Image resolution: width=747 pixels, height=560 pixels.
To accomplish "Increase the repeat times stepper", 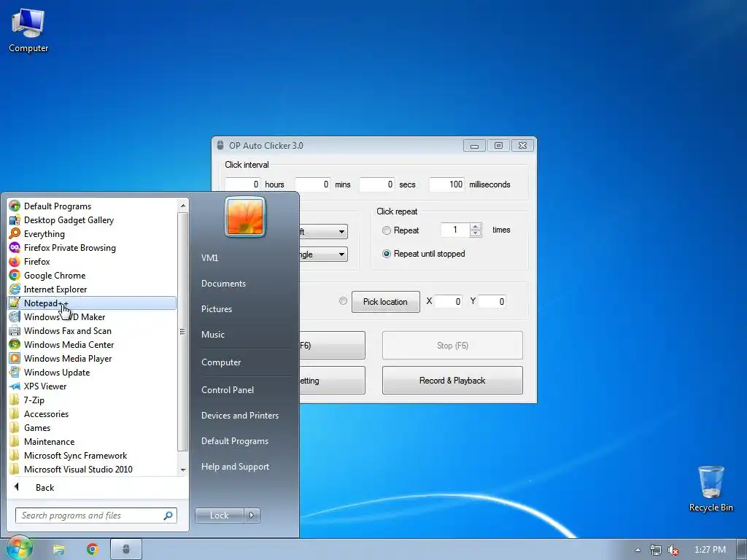I will [x=476, y=227].
